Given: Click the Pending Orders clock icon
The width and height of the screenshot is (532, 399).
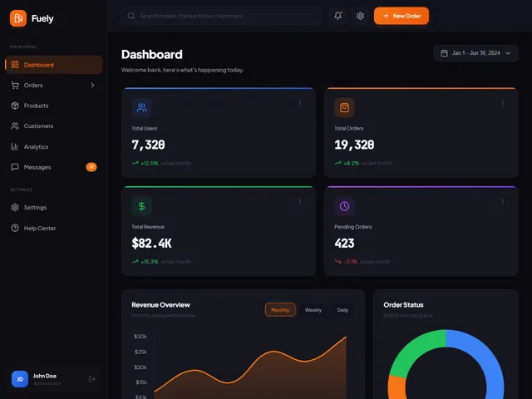Looking at the screenshot, I should coord(344,206).
